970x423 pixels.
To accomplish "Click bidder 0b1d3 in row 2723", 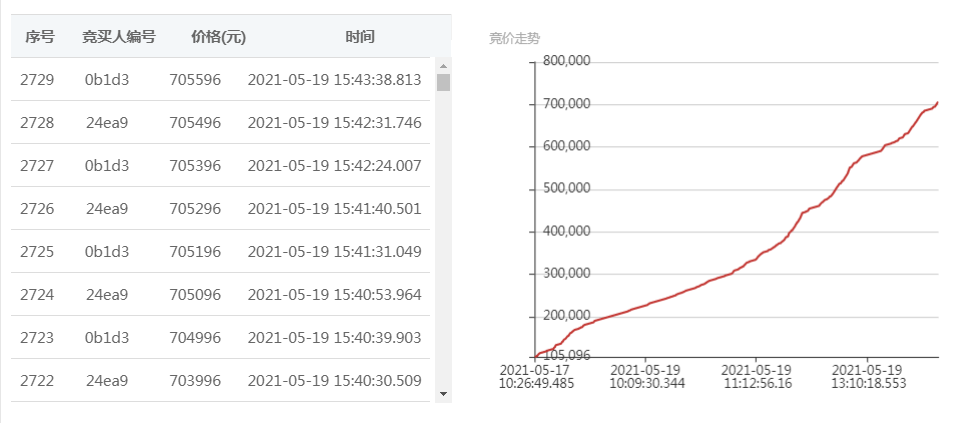I will [107, 338].
